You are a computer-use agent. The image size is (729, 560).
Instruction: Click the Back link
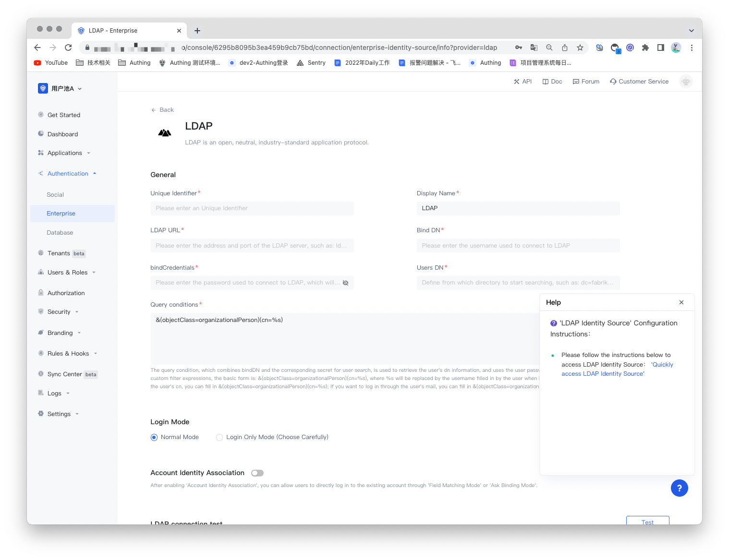tap(162, 110)
